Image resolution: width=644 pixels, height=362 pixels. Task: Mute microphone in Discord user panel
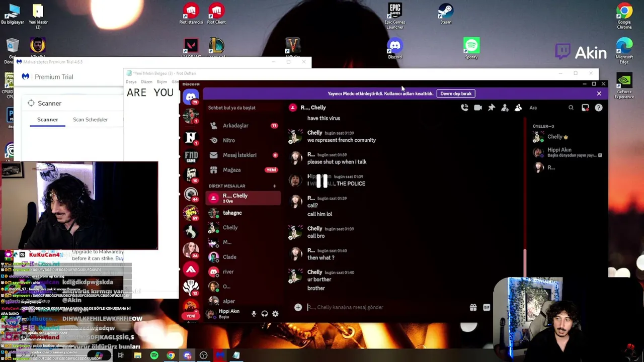pos(254,314)
